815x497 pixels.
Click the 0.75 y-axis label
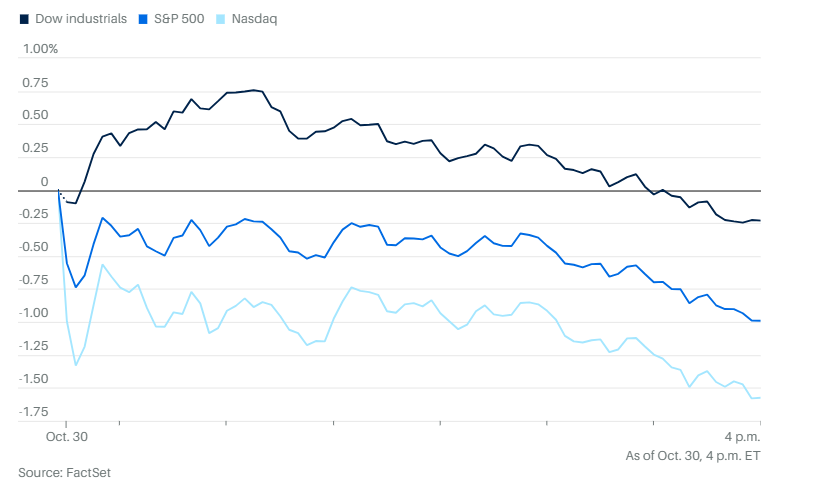35,82
